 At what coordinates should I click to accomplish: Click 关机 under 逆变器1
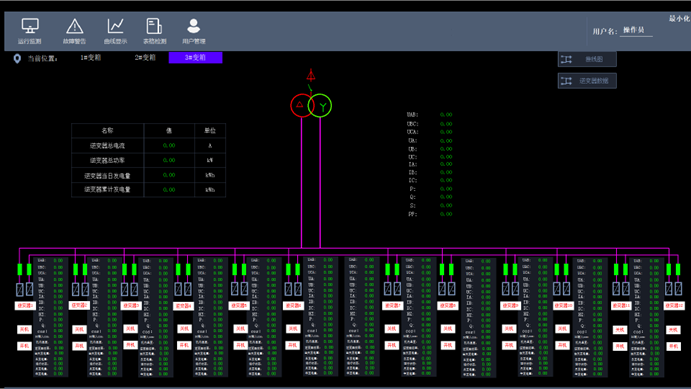[x=24, y=330]
